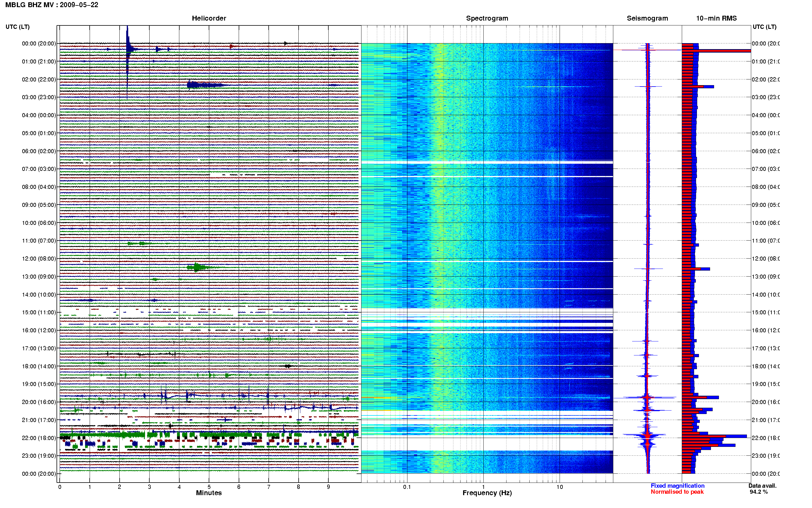Click the left time label '18:00 (14:00)'
This screenshot has height=508, width=812.
(x=39, y=366)
